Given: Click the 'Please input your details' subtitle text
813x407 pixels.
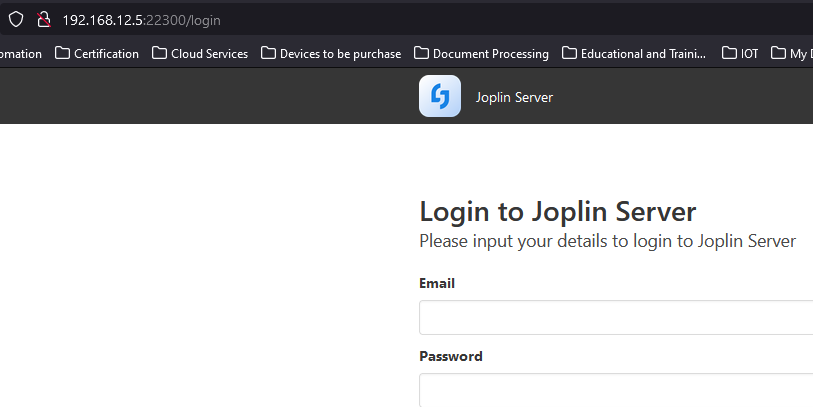Looking at the screenshot, I should pos(607,241).
